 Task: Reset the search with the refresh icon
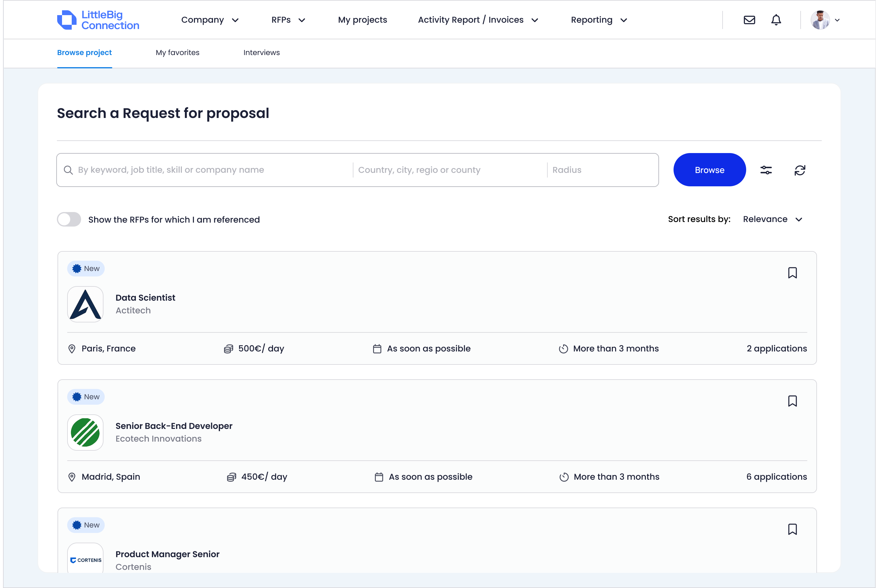799,170
